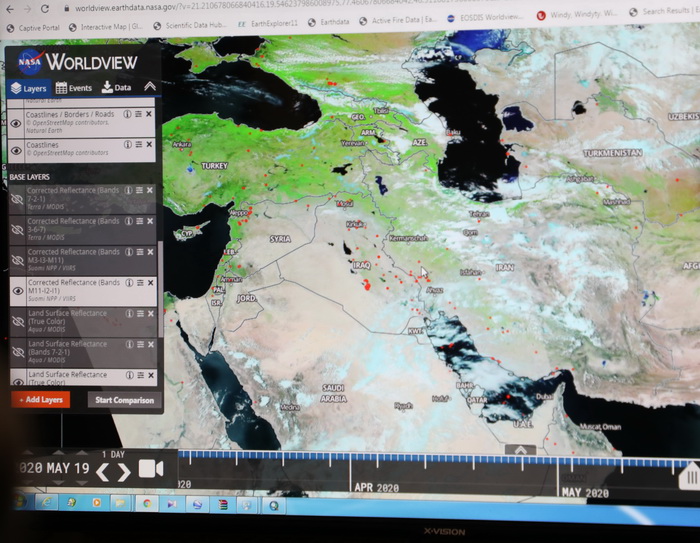Switch to the Data tab
700x543 pixels.
click(116, 88)
